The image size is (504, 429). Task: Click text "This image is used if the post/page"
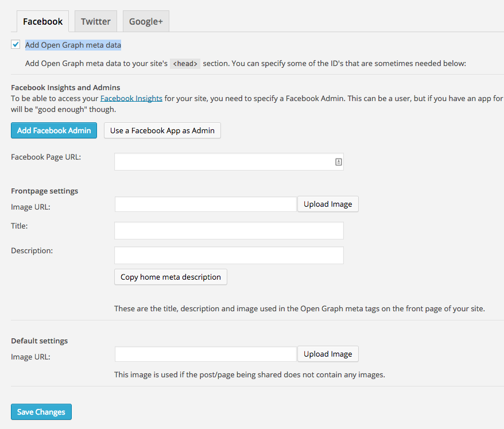175,374
